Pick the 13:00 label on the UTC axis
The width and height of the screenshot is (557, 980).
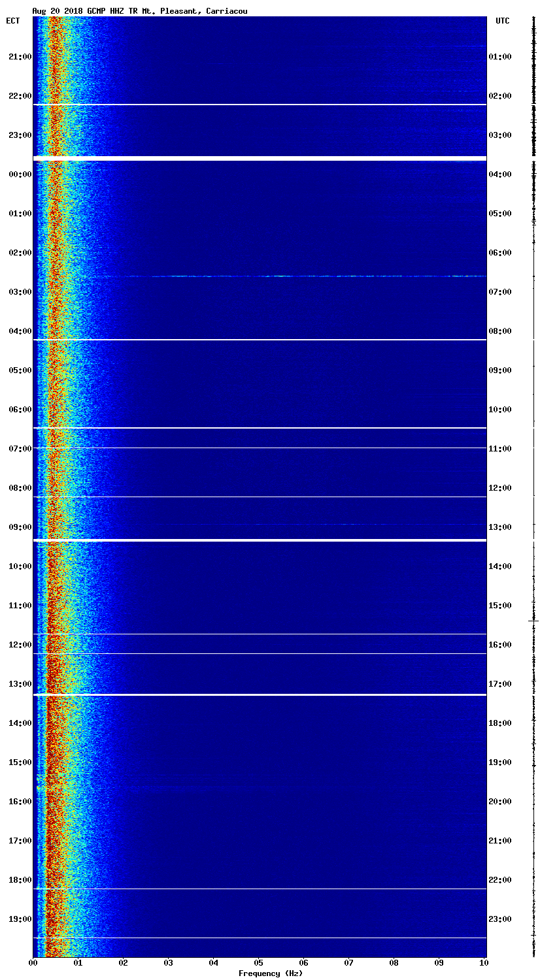pyautogui.click(x=500, y=527)
